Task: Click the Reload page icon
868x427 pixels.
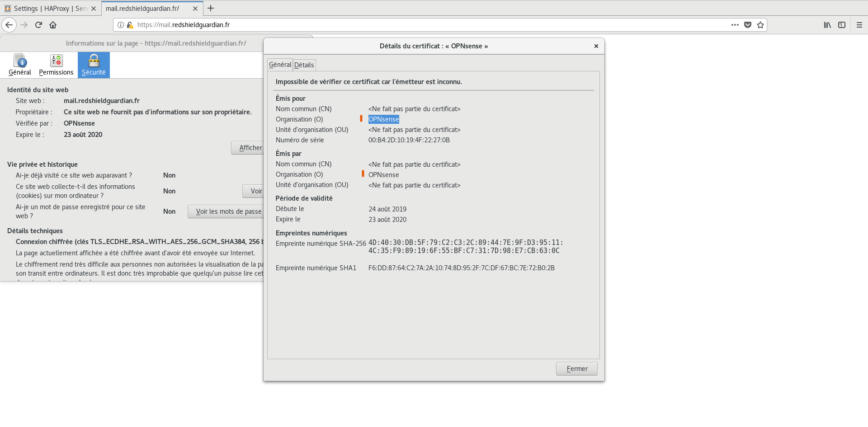Action: click(x=38, y=25)
